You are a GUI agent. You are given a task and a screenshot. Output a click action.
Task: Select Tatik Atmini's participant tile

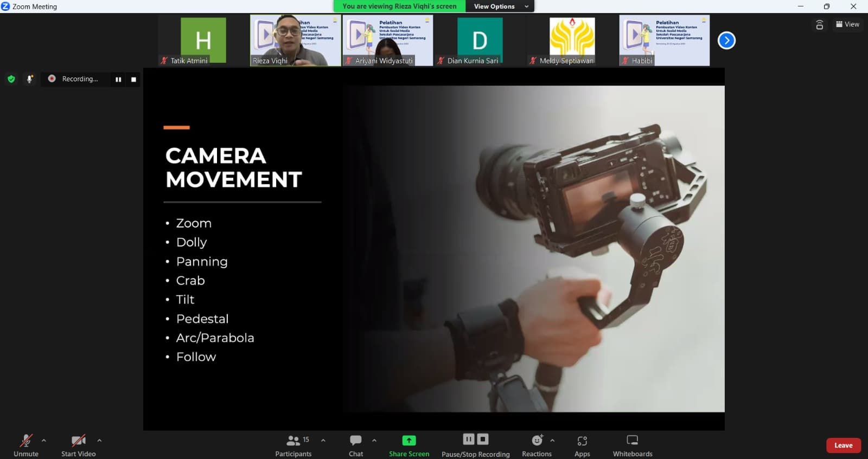[203, 41]
